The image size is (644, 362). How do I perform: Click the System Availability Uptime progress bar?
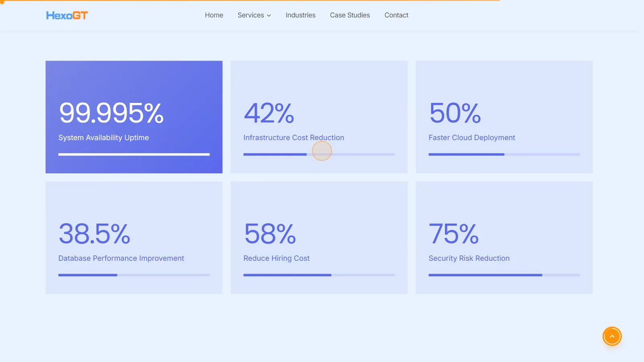point(134,154)
